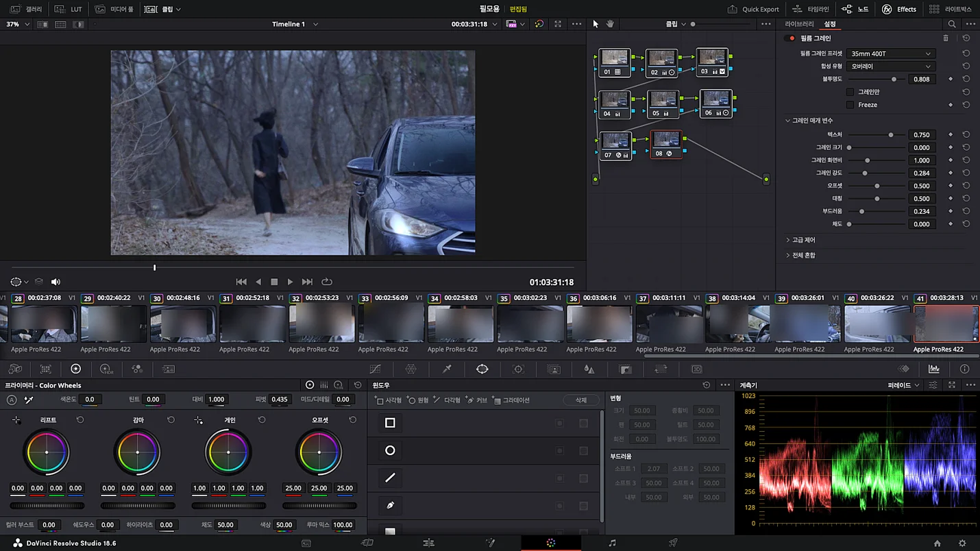
Task: Click the 삭제 button in window panel
Action: tap(580, 400)
